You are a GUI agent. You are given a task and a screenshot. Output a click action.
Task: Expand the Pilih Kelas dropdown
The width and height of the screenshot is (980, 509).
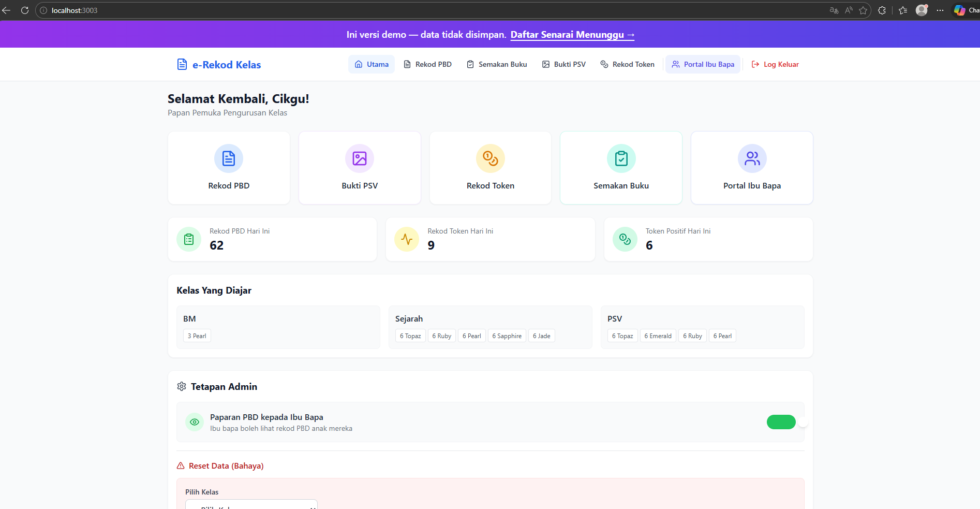(x=251, y=504)
